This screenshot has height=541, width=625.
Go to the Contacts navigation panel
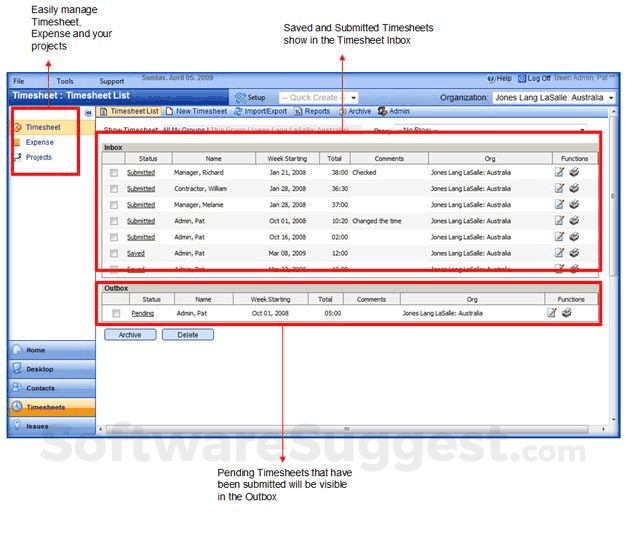(x=52, y=388)
